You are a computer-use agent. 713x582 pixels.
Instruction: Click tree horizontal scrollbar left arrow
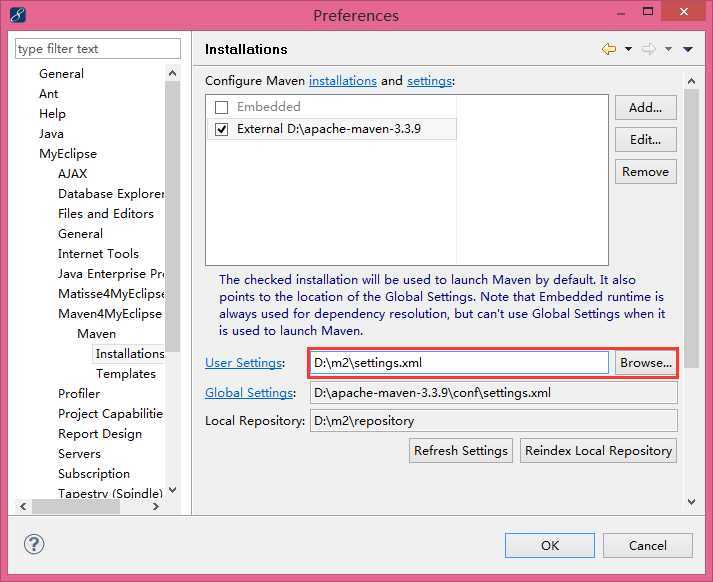click(x=23, y=506)
